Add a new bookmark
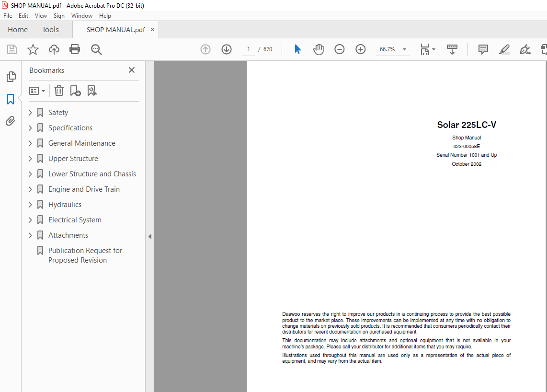Viewport: 547px width, 392px height. coord(75,91)
